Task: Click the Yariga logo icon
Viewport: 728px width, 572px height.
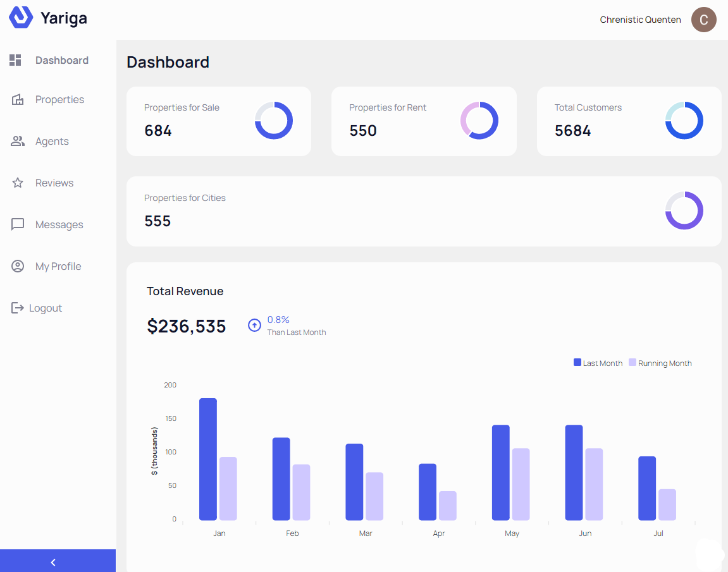Action: click(21, 18)
